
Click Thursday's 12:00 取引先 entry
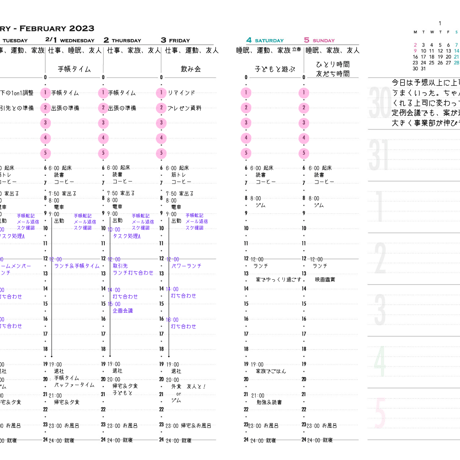pyautogui.click(x=120, y=266)
